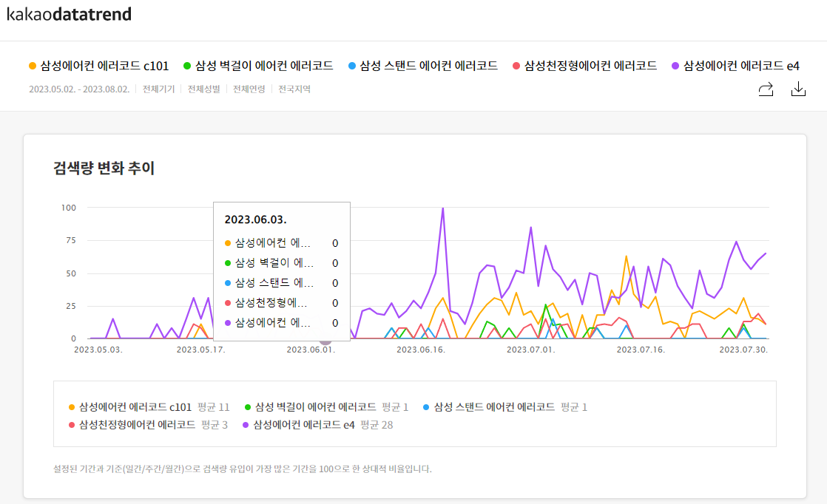The height and width of the screenshot is (504, 827).
Task: Click the purple dot beside top e4 keyword
Action: pyautogui.click(x=675, y=66)
